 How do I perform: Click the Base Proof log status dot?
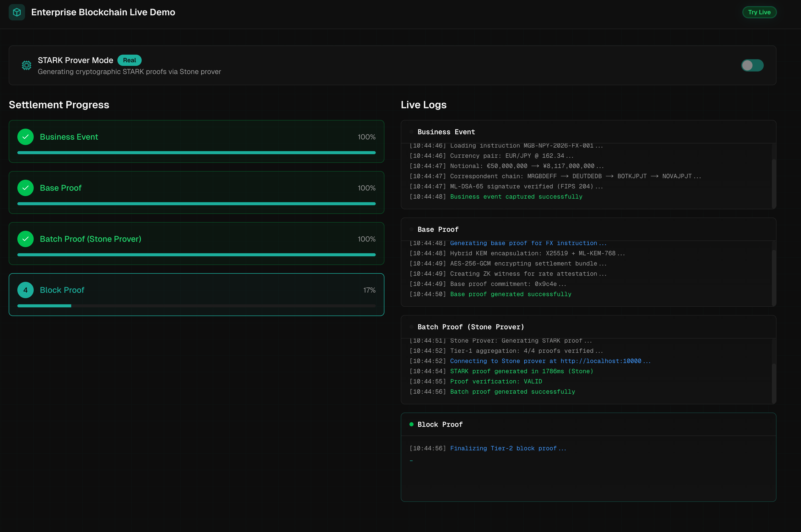point(411,229)
